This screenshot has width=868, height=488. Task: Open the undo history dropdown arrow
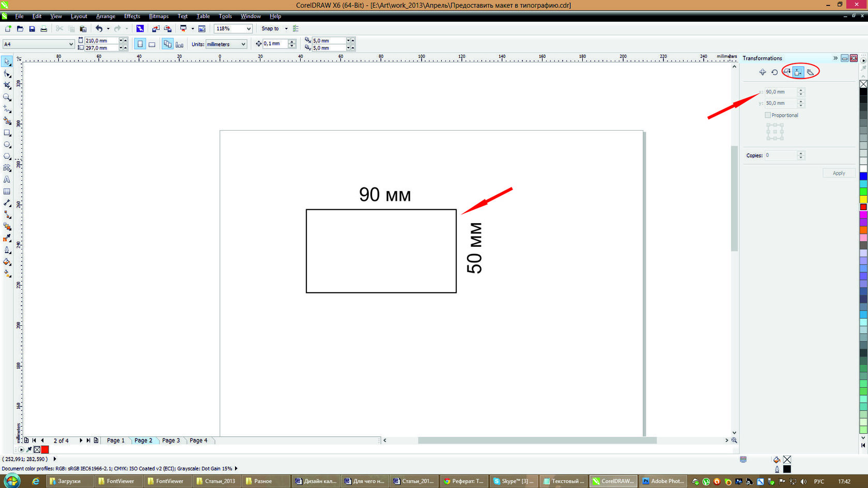108,29
